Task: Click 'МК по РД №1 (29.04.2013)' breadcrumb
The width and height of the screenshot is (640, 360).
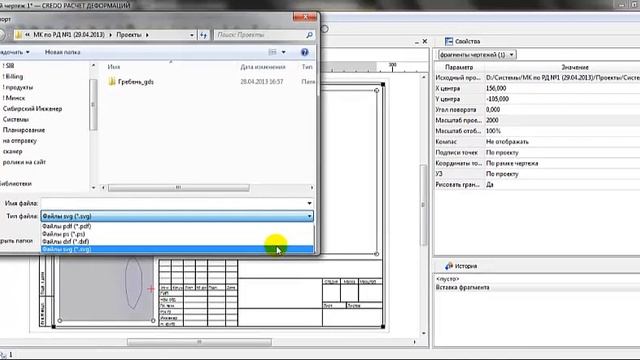Action: pos(69,35)
